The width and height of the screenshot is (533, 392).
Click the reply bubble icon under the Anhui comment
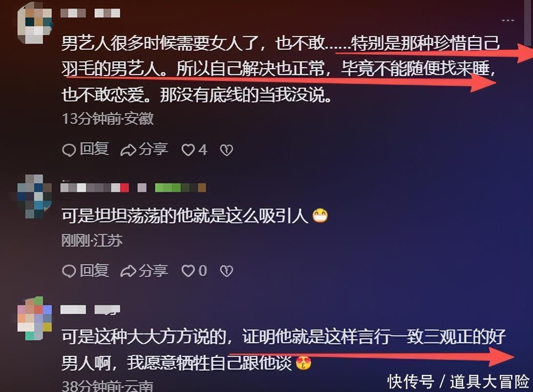[69, 150]
